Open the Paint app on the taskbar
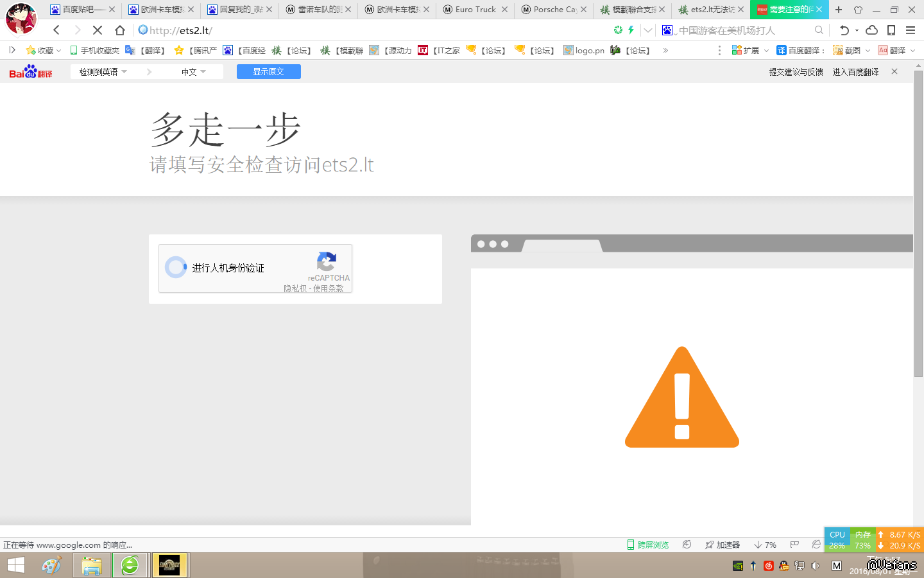The image size is (924, 578). click(51, 566)
